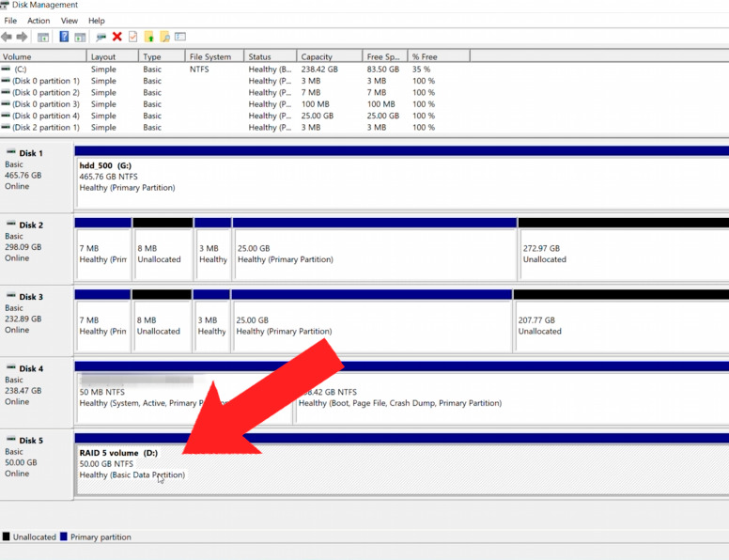The width and height of the screenshot is (729, 560).
Task: Click the Back arrow toolbar icon
Action: [x=7, y=37]
